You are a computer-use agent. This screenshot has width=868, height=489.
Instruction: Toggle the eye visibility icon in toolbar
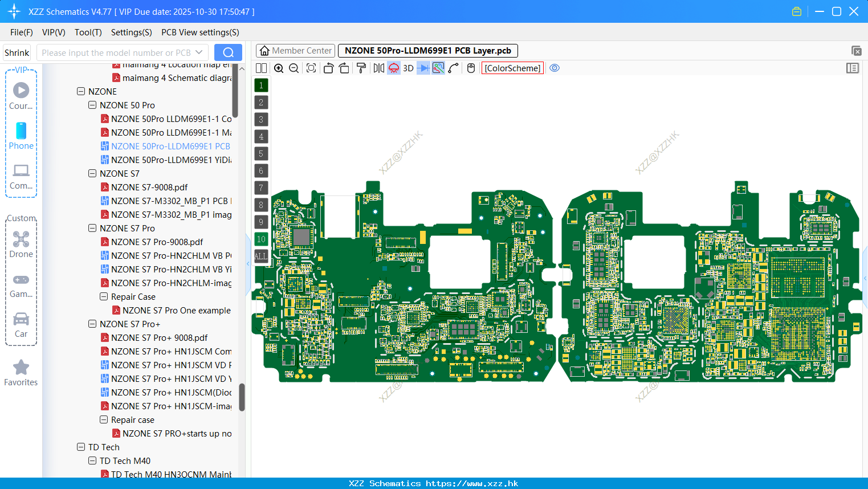[555, 68]
